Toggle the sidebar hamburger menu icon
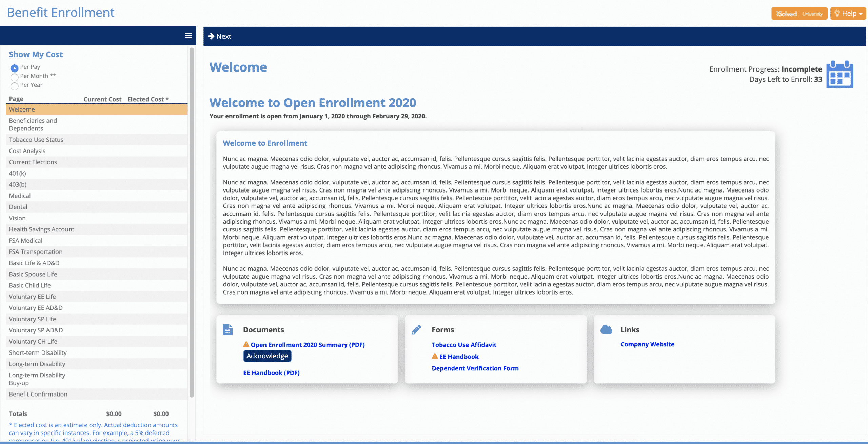Image resolution: width=868 pixels, height=444 pixels. coord(188,36)
